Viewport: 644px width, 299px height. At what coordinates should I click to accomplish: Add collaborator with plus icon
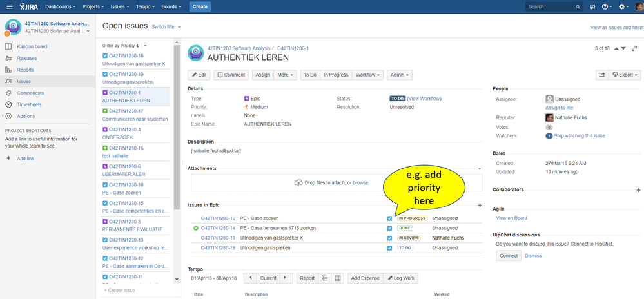[638, 190]
